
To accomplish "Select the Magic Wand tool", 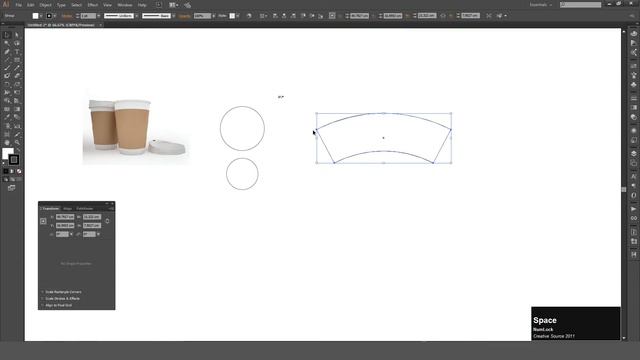I will pyautogui.click(x=7, y=43).
